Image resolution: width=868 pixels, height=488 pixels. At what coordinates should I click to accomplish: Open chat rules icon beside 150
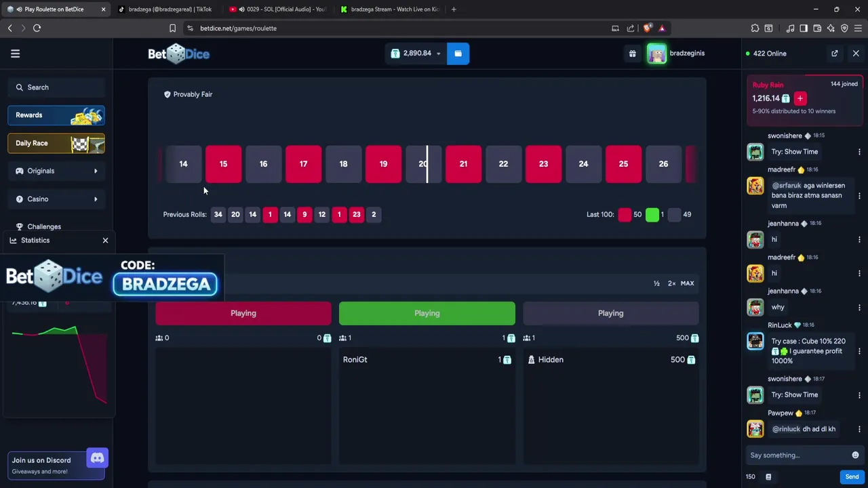tap(768, 476)
